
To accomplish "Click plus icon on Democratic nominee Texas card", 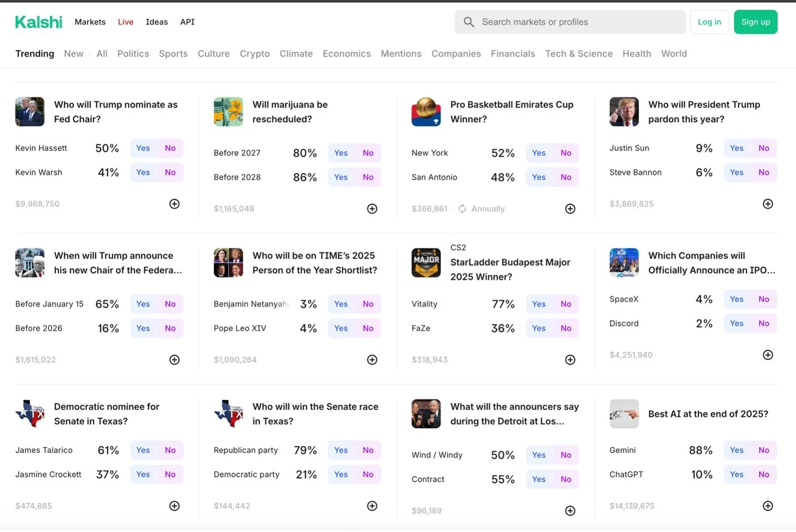I will tap(174, 505).
